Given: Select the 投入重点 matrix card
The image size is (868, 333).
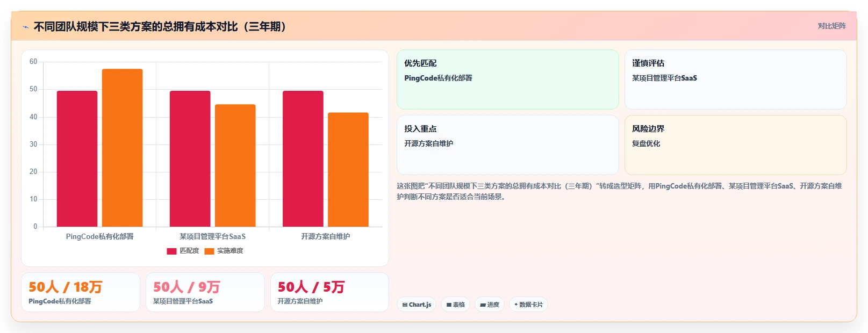Looking at the screenshot, I should coord(508,145).
